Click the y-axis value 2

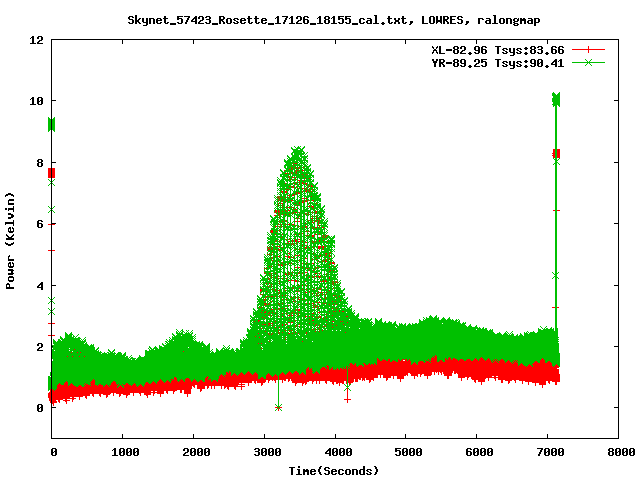pyautogui.click(x=40, y=347)
